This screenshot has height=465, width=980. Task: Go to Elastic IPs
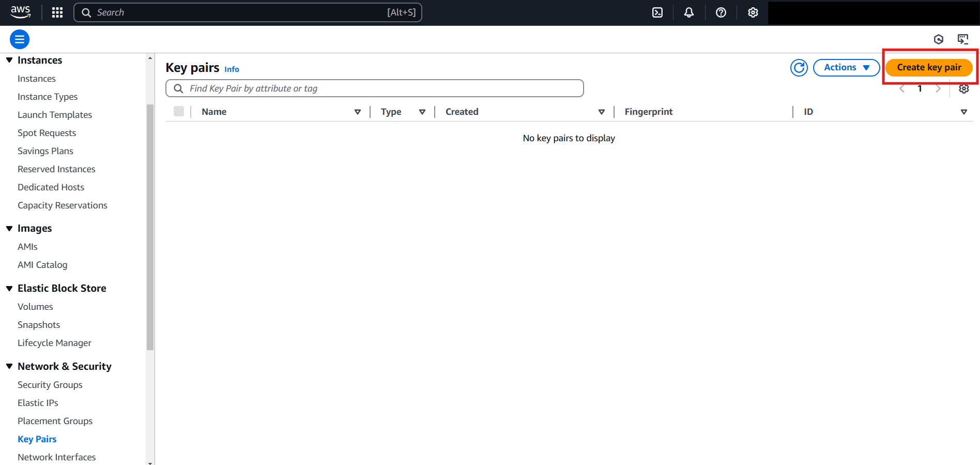point(38,403)
